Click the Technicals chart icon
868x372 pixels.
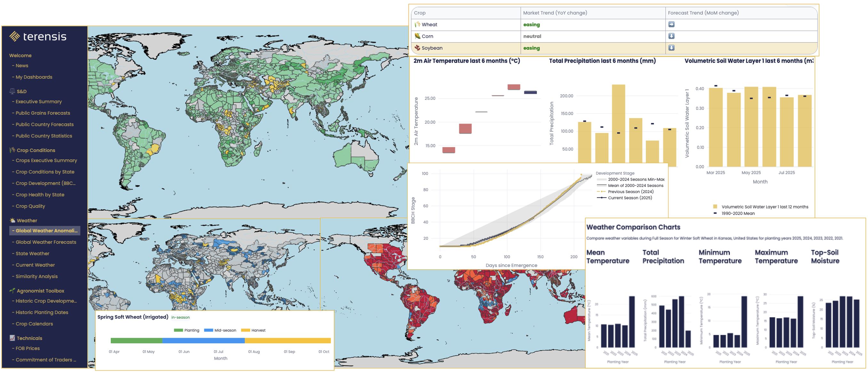tap(12, 338)
